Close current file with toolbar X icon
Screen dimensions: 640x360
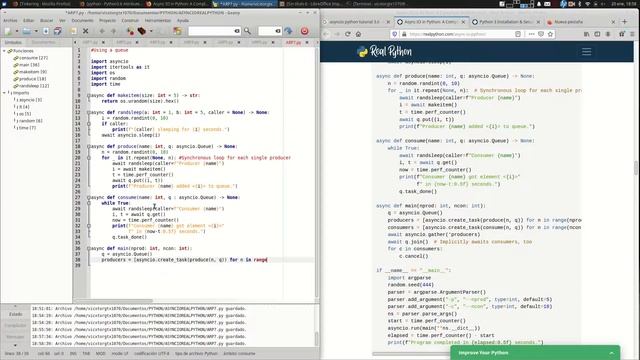point(85,31)
